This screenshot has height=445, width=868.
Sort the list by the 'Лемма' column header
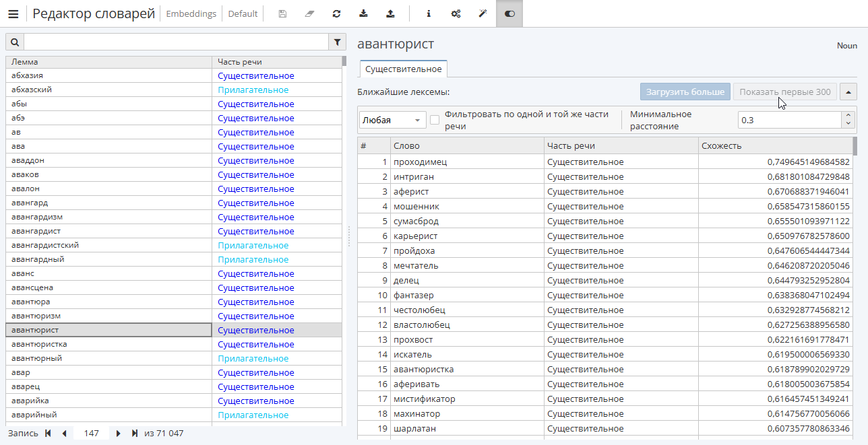109,62
